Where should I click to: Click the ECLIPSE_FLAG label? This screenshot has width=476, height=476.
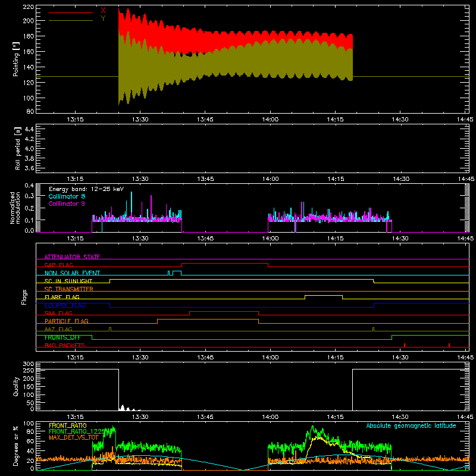tap(65, 305)
